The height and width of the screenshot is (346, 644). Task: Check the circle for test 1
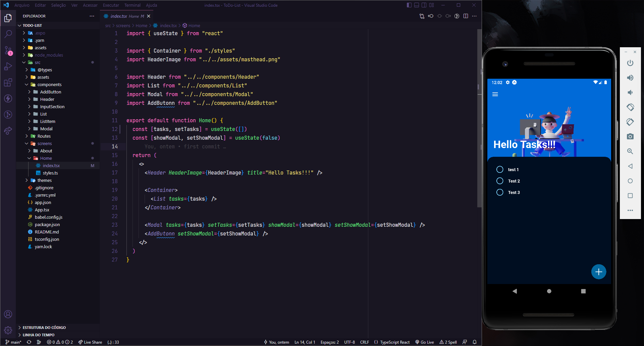coord(500,169)
